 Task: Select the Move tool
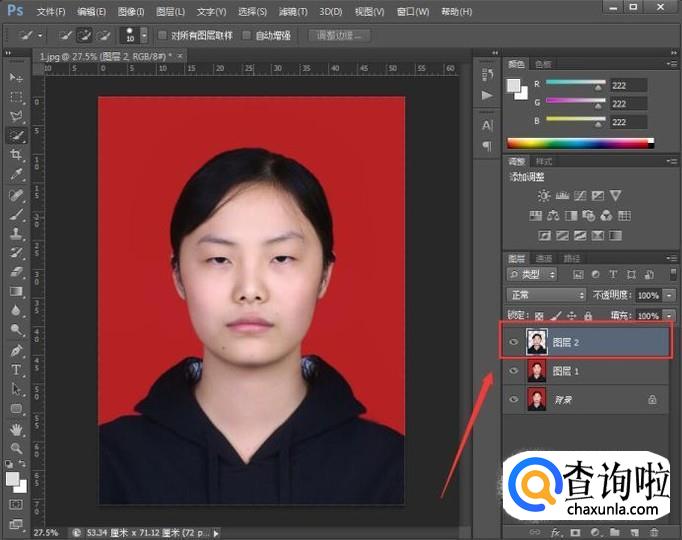[x=16, y=78]
